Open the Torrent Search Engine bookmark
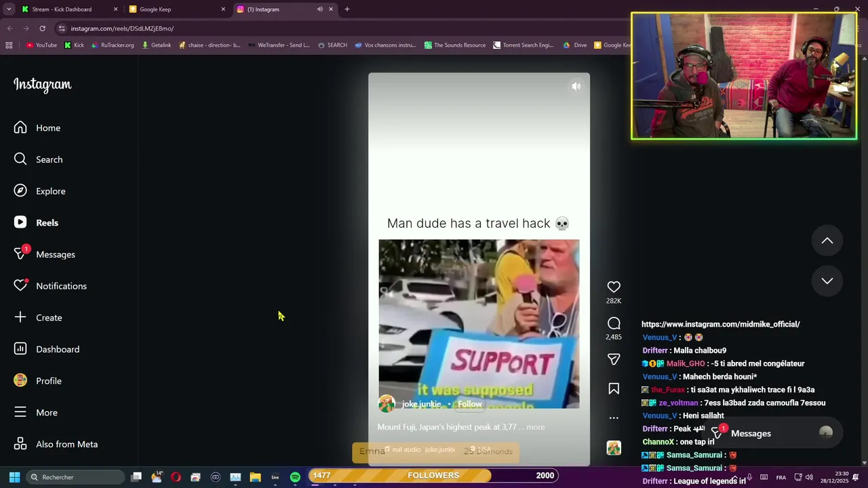The width and height of the screenshot is (868, 488). point(524,45)
